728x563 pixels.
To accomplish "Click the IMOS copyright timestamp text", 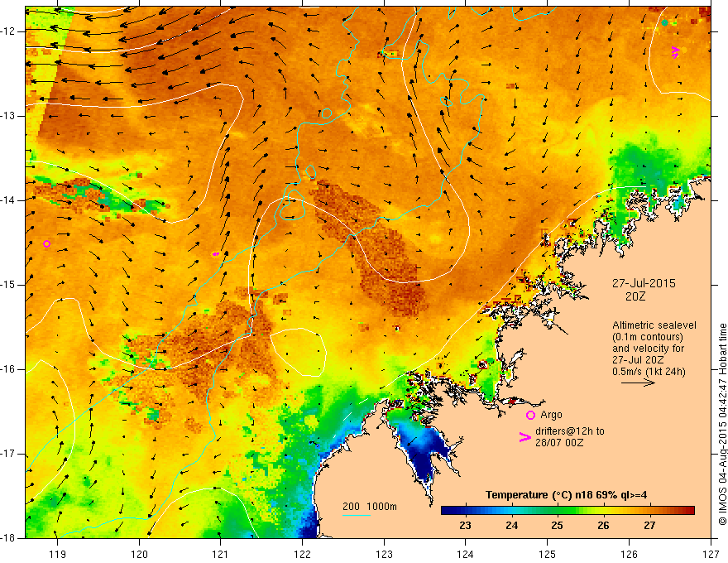I will pos(722,425).
